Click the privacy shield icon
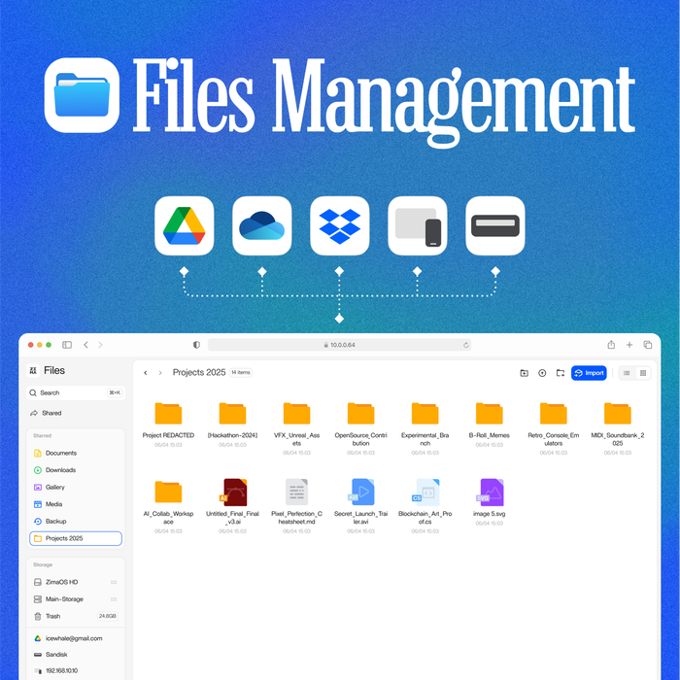Screen dimensions: 680x680 pos(196,345)
